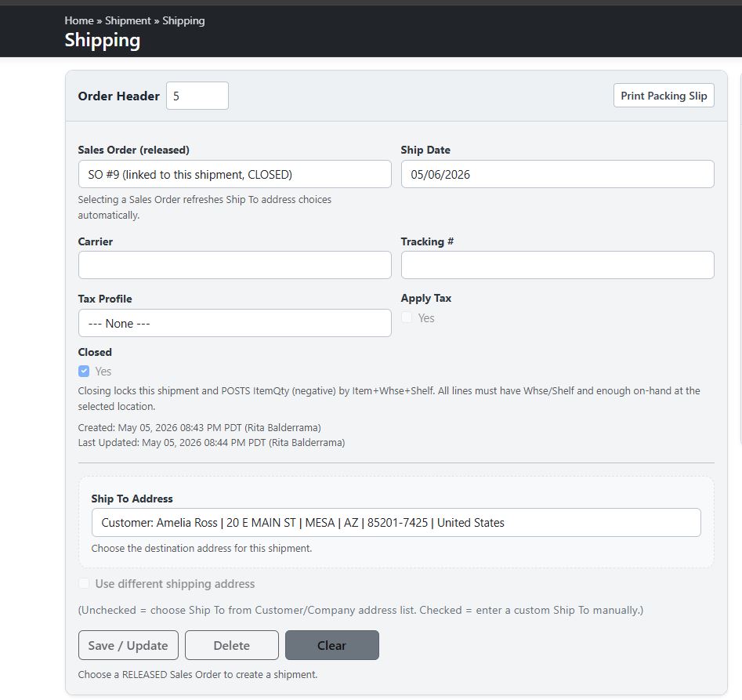The width and height of the screenshot is (742, 700).
Task: Click 'Choose a RELEASED Sales Order' hint
Action: point(197,674)
